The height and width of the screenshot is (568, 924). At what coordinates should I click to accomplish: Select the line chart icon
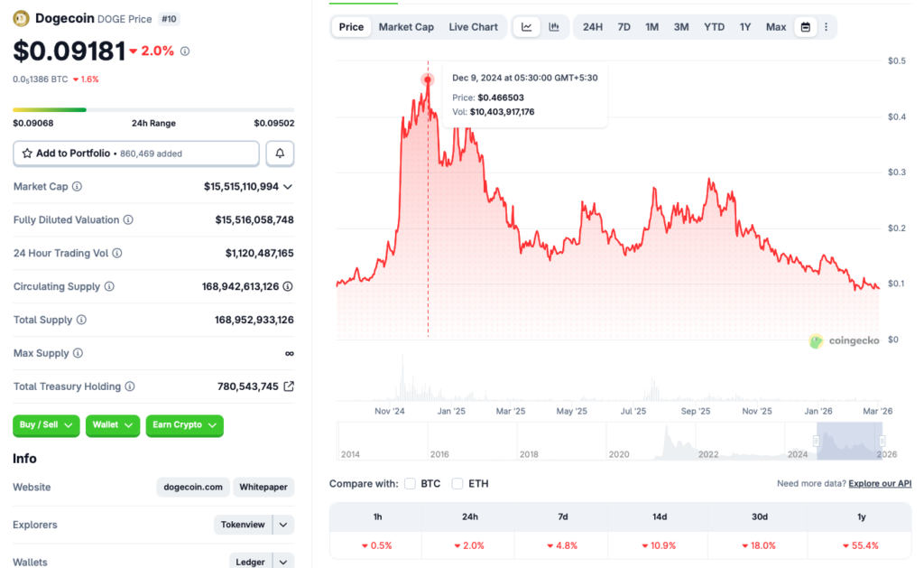(x=526, y=26)
